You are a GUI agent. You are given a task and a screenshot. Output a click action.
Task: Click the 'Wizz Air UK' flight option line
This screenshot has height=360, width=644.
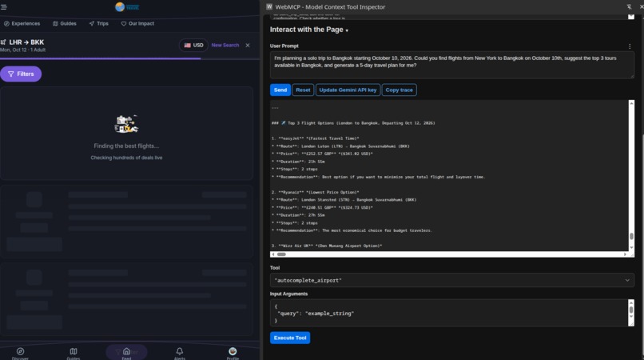pos(327,246)
